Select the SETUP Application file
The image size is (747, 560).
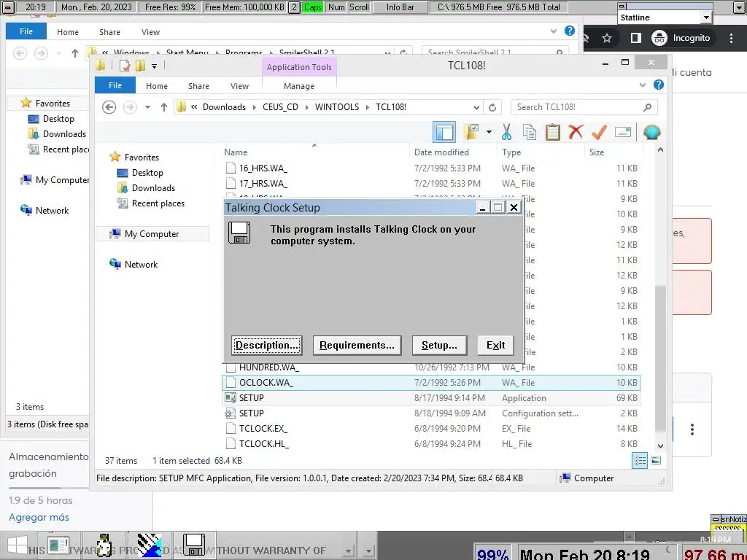pyautogui.click(x=431, y=398)
